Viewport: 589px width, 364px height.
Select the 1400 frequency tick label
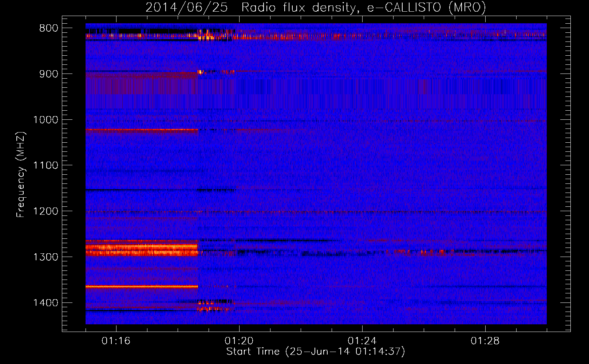[46, 303]
